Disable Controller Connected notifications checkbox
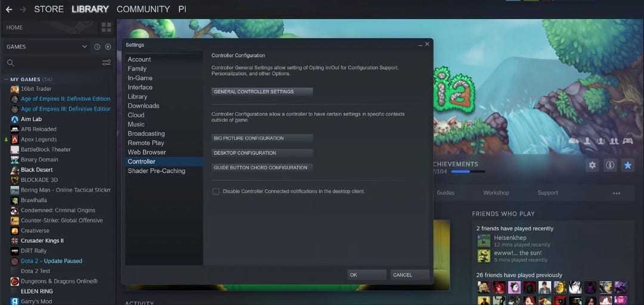This screenshot has height=305, width=644. click(216, 192)
